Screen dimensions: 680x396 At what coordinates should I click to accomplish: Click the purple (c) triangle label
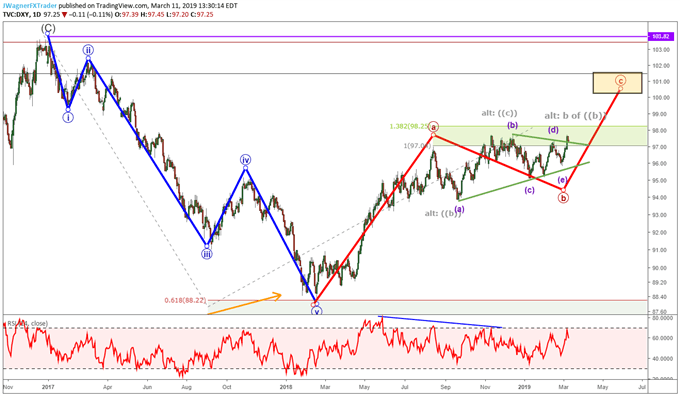[x=529, y=190]
